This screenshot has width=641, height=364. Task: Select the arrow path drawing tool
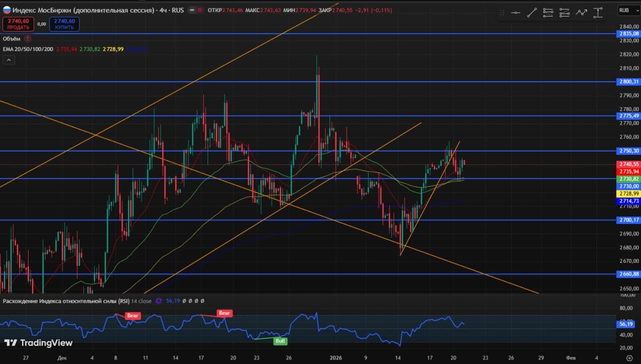click(x=581, y=13)
